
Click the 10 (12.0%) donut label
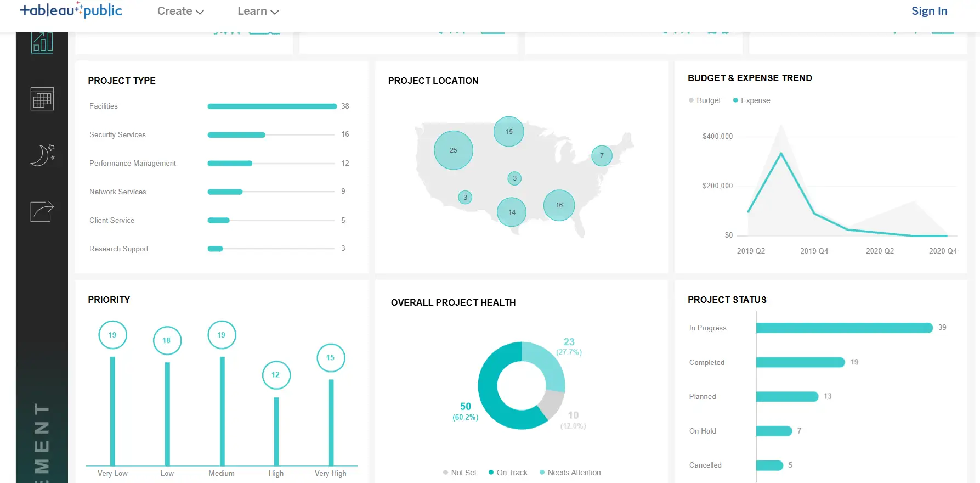[x=573, y=420]
